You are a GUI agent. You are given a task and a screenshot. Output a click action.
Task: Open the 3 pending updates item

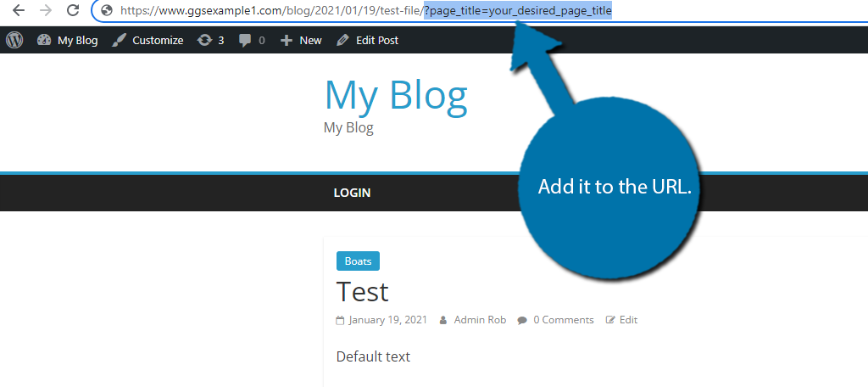[211, 40]
